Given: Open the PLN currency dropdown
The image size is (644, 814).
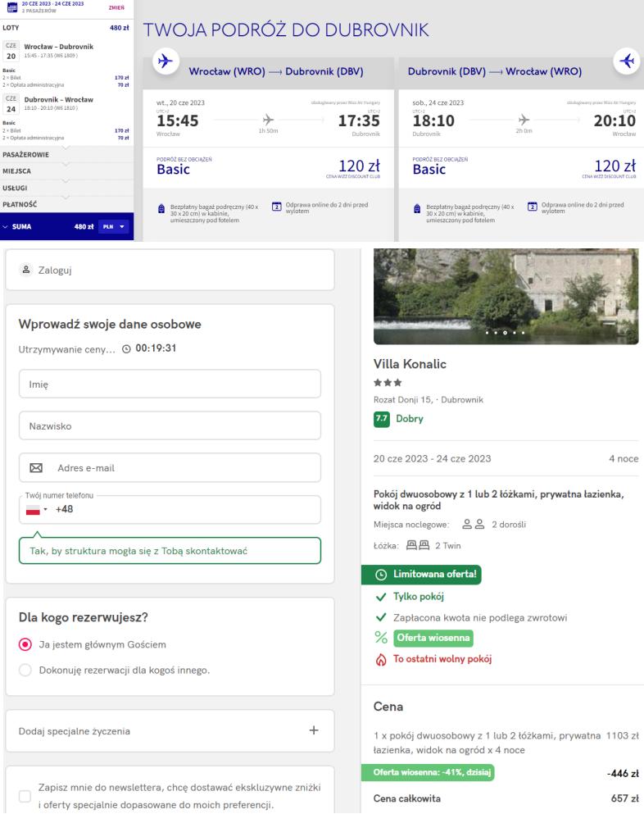Looking at the screenshot, I should (x=114, y=227).
